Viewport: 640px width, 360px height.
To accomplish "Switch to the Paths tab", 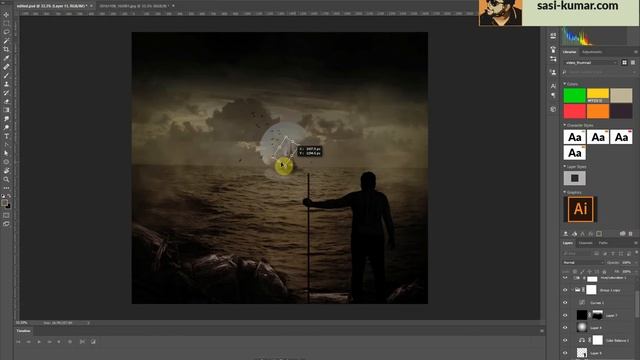I will click(x=603, y=243).
